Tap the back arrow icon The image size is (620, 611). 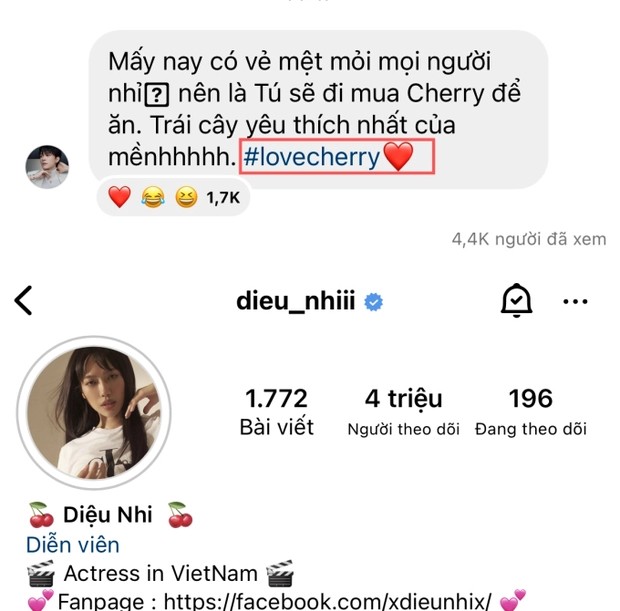tap(23, 301)
